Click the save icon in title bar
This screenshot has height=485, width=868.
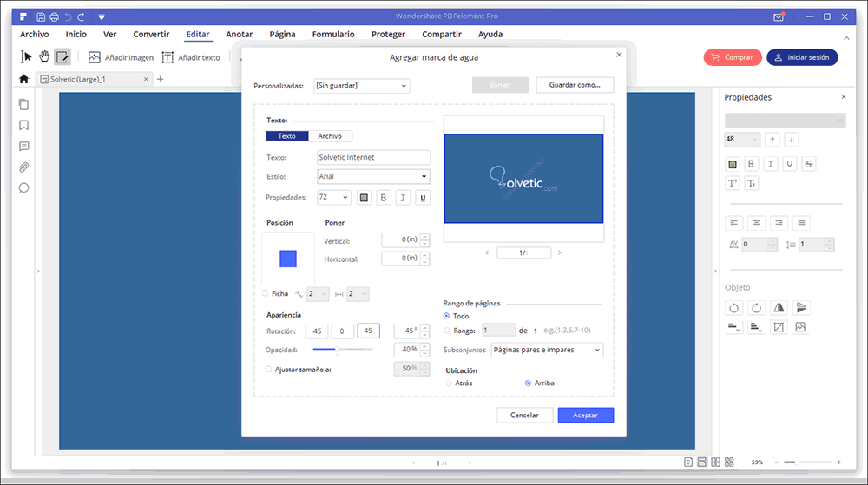pos(41,16)
